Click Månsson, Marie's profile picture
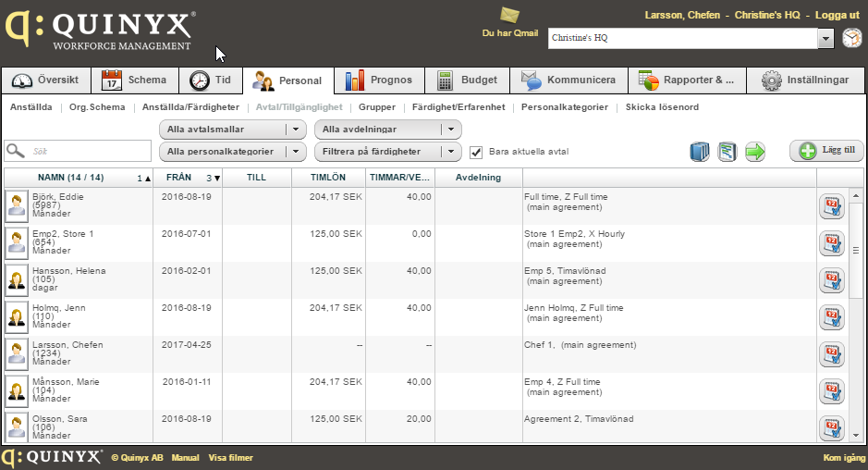Screen dimensions: 868x470 coord(17,392)
